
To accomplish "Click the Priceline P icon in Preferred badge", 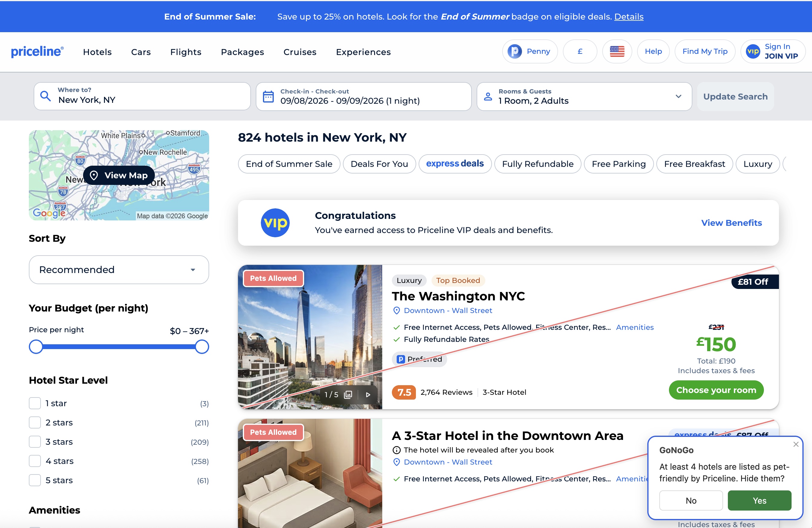I will (x=401, y=359).
